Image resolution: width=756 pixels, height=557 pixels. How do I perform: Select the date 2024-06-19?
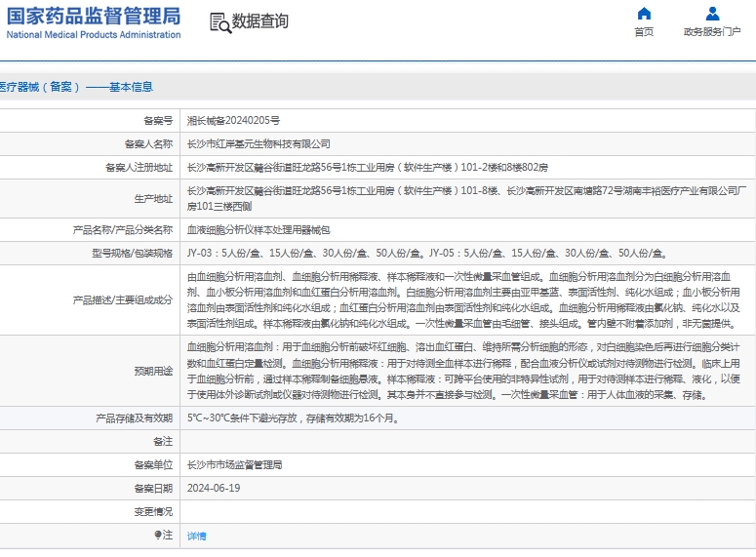(214, 488)
